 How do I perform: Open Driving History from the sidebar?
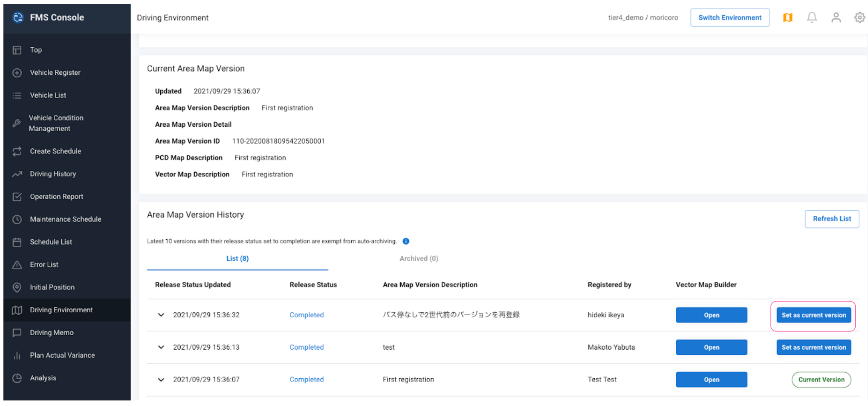(x=53, y=174)
